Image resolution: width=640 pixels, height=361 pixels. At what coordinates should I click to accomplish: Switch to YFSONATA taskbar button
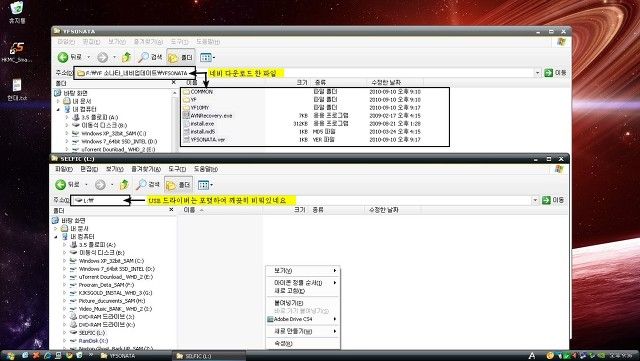[x=135, y=356]
